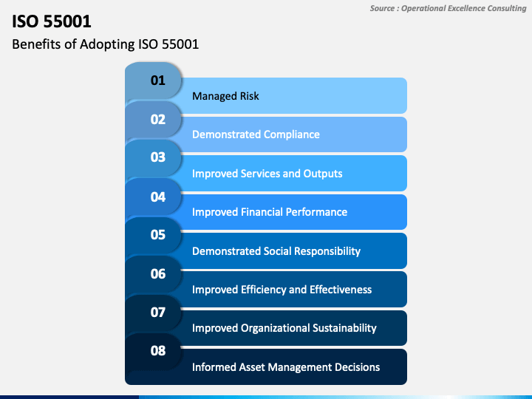This screenshot has width=532, height=399.
Task: Select 'Improved Organizational Sustainability' text
Action: [x=284, y=328]
